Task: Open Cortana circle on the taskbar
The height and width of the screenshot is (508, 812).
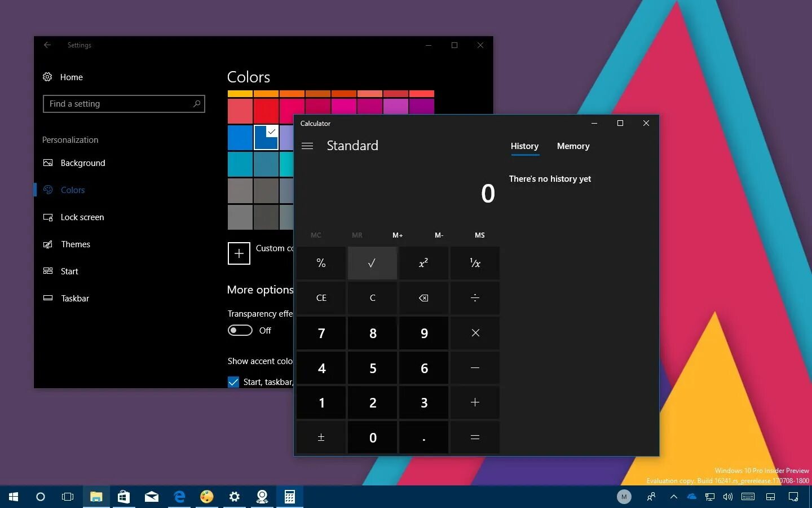Action: 41,497
